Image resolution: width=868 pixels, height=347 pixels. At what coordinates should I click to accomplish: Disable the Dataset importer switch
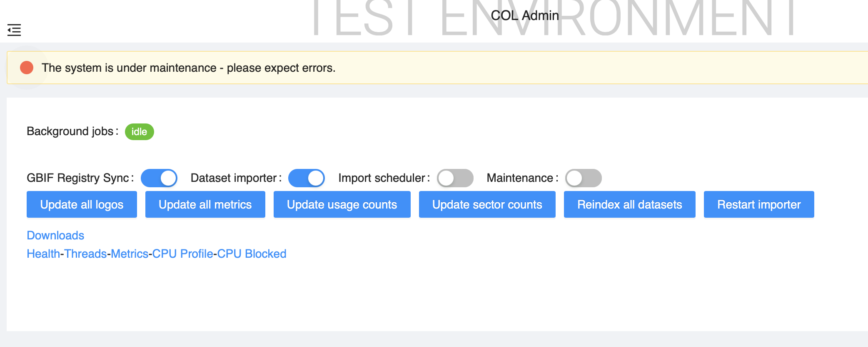tap(307, 178)
